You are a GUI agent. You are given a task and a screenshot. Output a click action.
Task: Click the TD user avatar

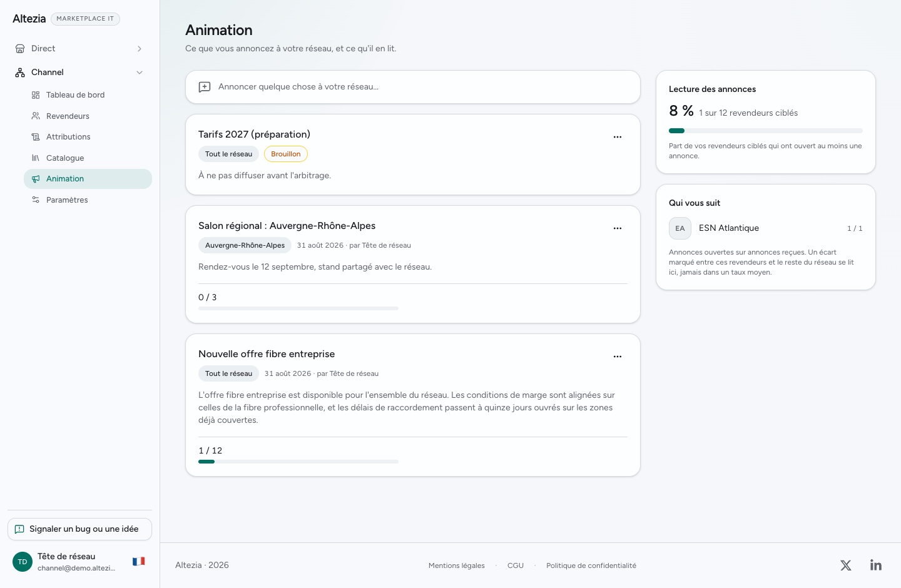click(23, 562)
